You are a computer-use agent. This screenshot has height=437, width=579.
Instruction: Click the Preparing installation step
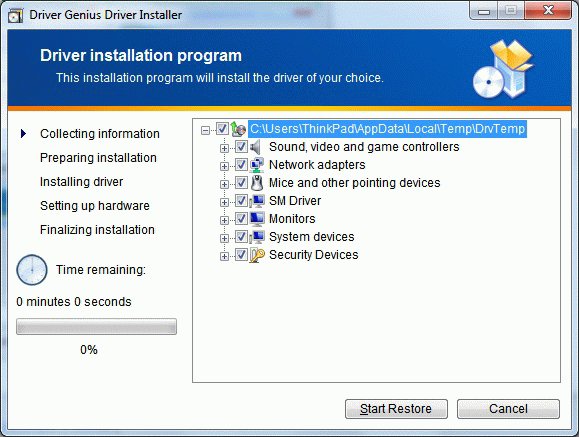pos(98,158)
